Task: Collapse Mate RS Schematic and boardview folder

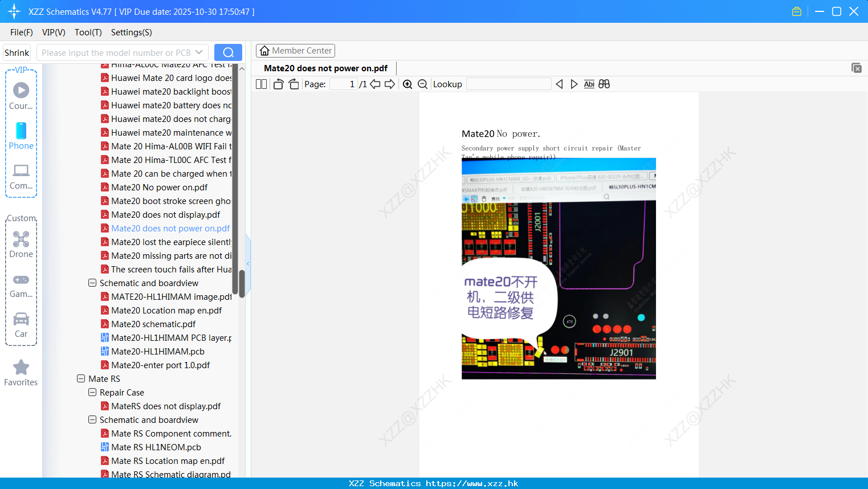Action: (92, 419)
